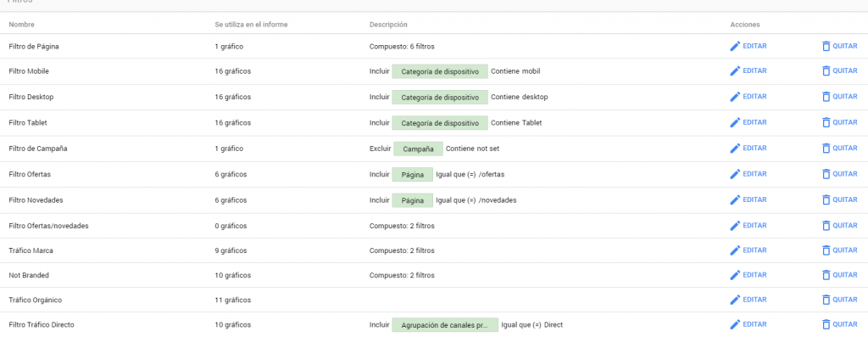The width and height of the screenshot is (868, 337).
Task: Select the 'Filtro Mobile' name
Action: click(x=30, y=71)
